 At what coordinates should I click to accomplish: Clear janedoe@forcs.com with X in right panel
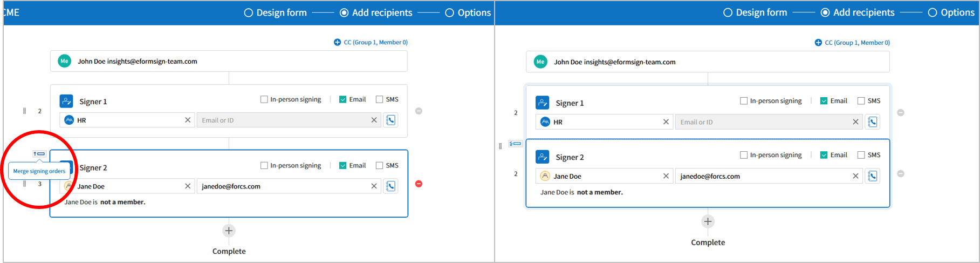click(x=855, y=176)
